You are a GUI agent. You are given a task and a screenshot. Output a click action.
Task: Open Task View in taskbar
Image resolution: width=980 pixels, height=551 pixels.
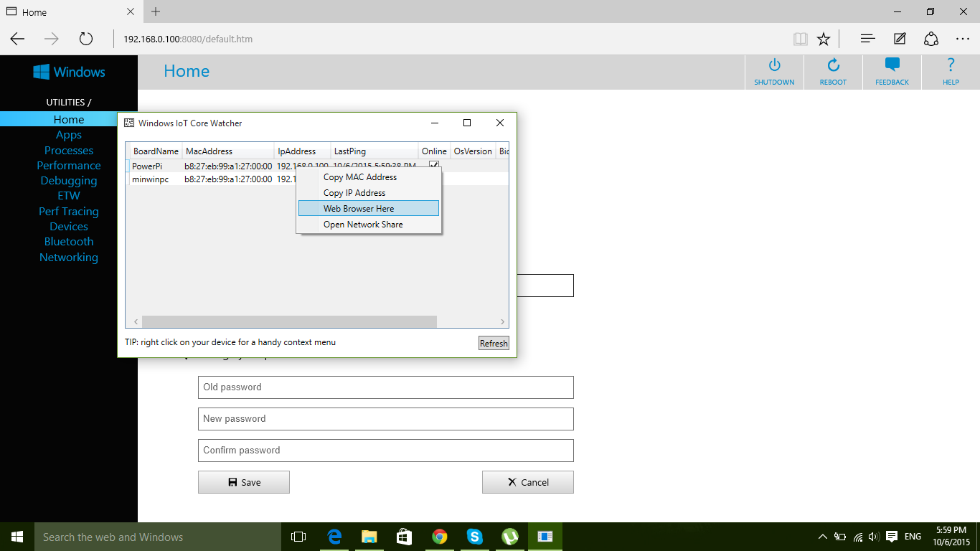[x=298, y=537]
